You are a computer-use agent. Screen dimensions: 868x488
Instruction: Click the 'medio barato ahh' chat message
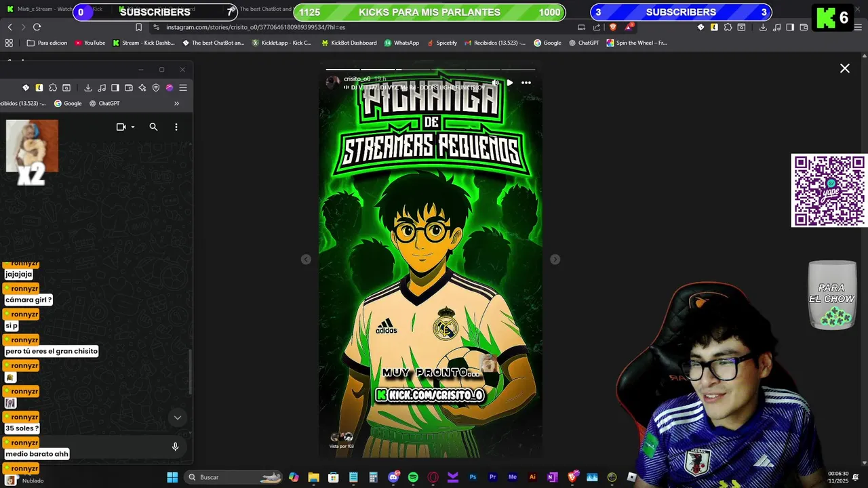(37, 454)
